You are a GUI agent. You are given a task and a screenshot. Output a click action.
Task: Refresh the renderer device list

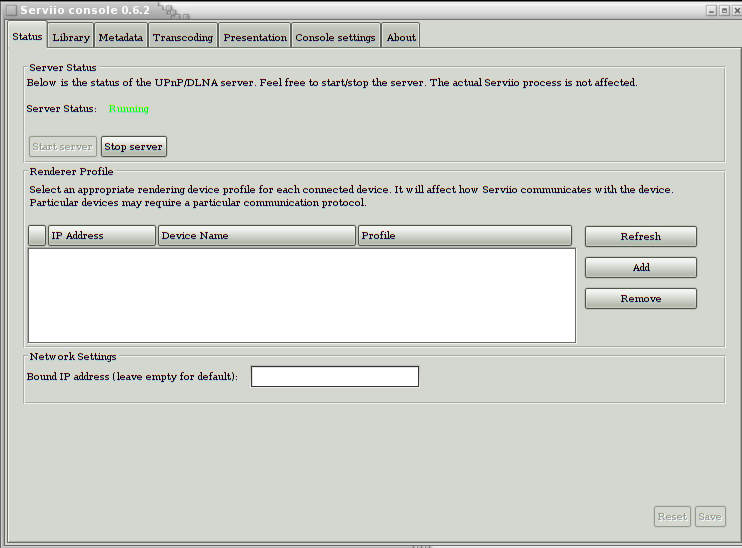[641, 236]
